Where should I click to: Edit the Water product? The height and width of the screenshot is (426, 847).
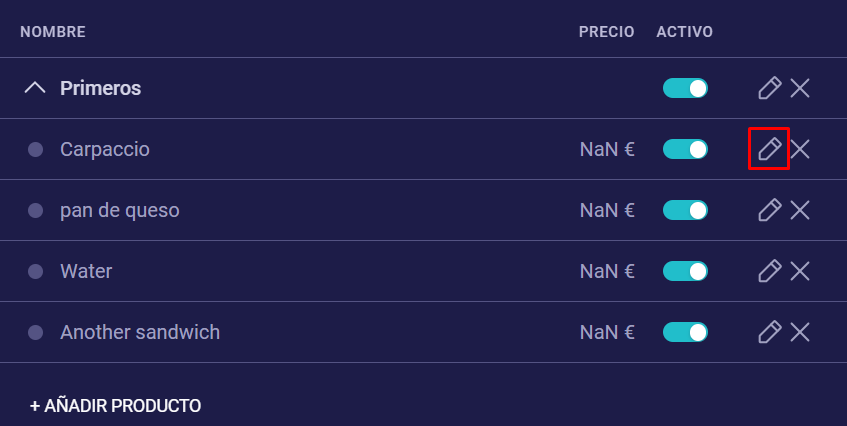[769, 271]
